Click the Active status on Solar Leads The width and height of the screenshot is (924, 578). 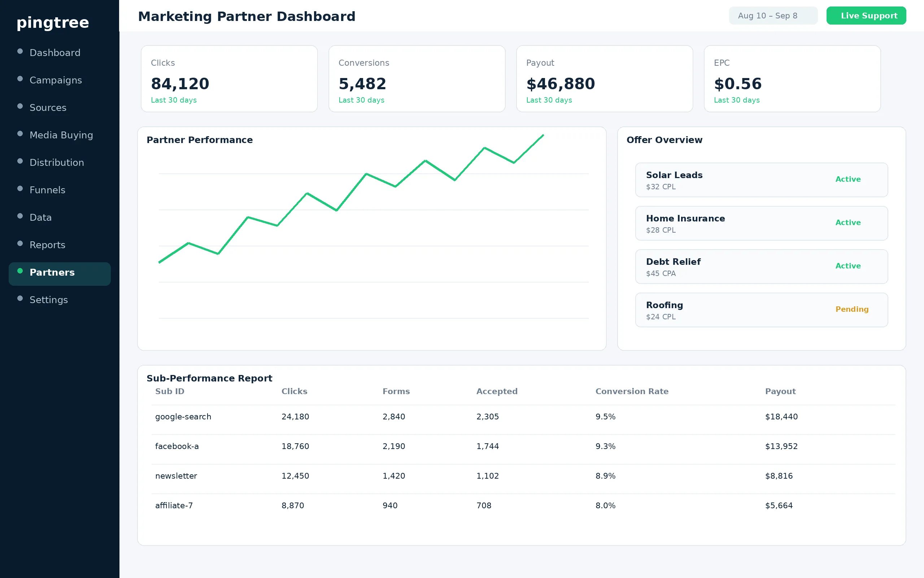(848, 179)
